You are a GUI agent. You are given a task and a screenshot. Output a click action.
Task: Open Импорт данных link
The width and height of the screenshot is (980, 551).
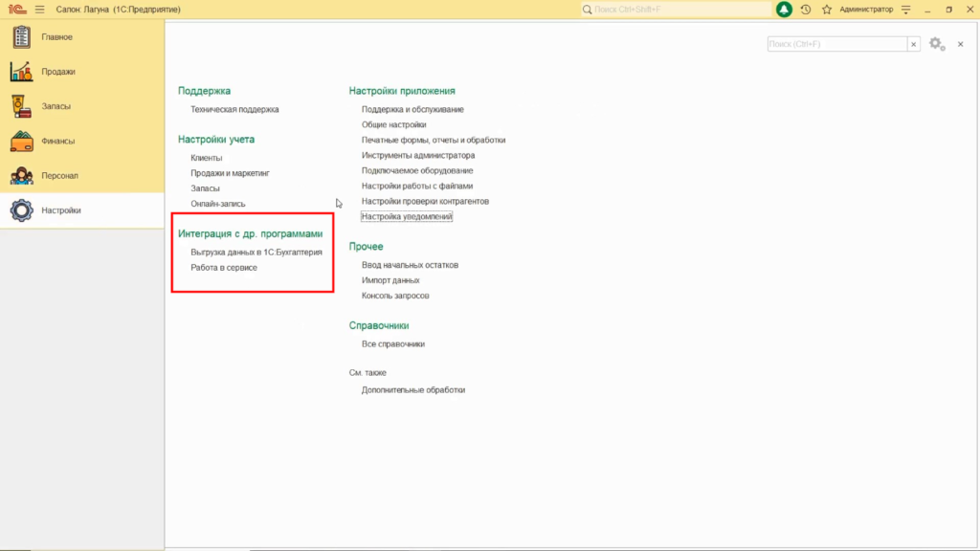(x=390, y=280)
